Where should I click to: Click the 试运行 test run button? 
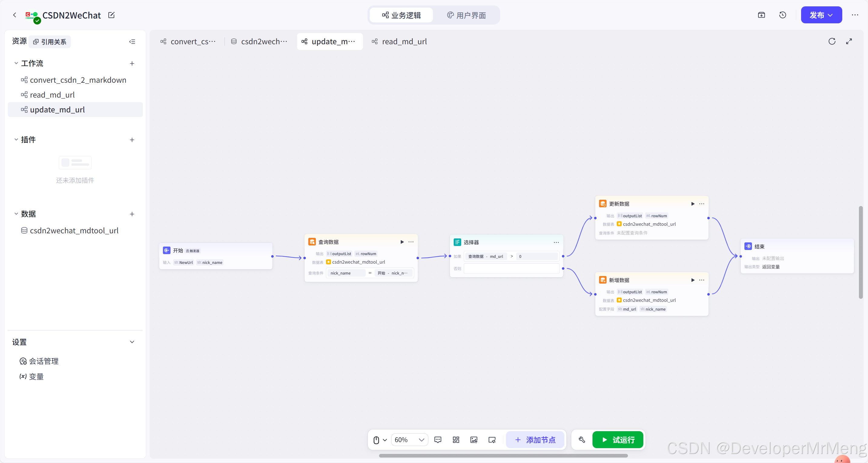coord(618,439)
